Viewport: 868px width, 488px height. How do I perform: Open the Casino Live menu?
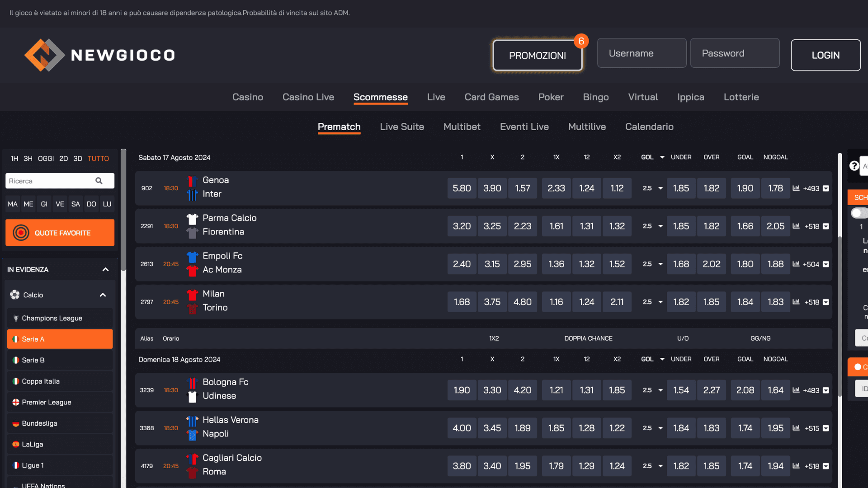(x=308, y=97)
